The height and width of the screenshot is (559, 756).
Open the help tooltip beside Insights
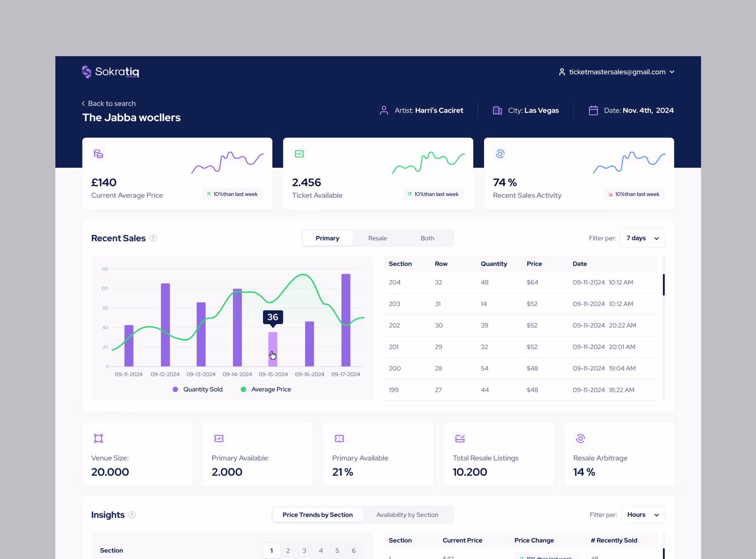tap(132, 515)
